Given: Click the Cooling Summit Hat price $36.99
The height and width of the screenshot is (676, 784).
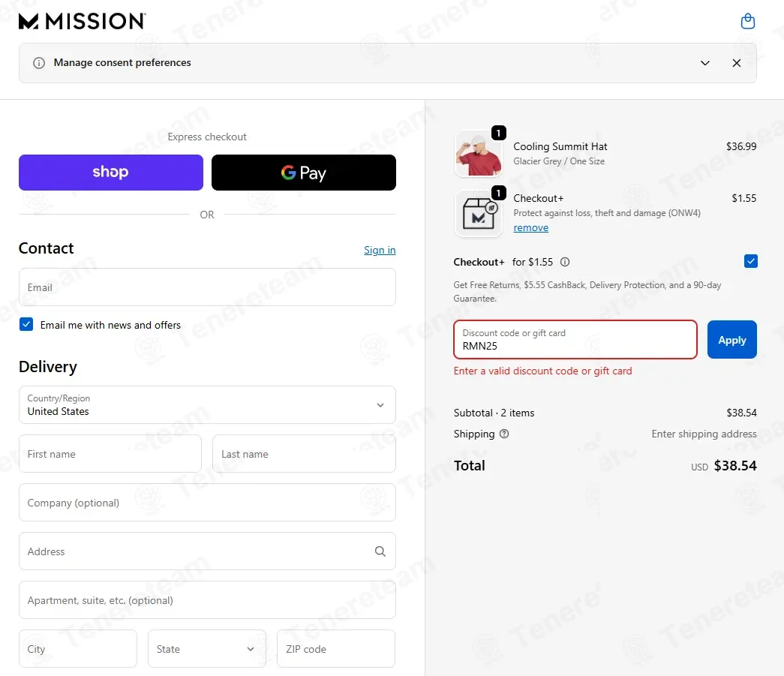Looking at the screenshot, I should tap(741, 146).
